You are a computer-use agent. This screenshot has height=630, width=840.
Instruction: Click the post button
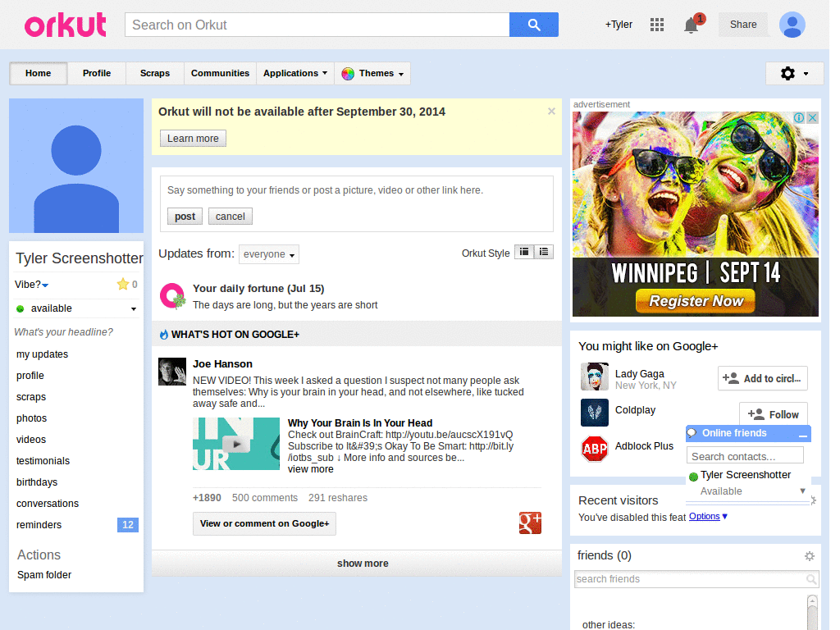185,217
